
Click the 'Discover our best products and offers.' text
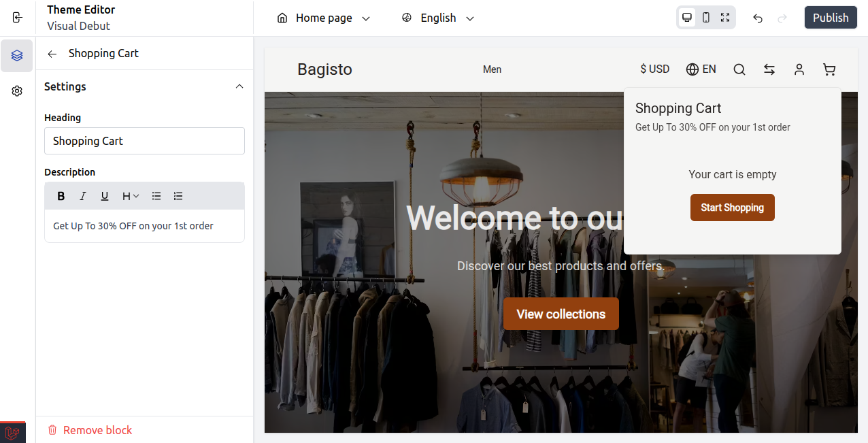tap(561, 266)
